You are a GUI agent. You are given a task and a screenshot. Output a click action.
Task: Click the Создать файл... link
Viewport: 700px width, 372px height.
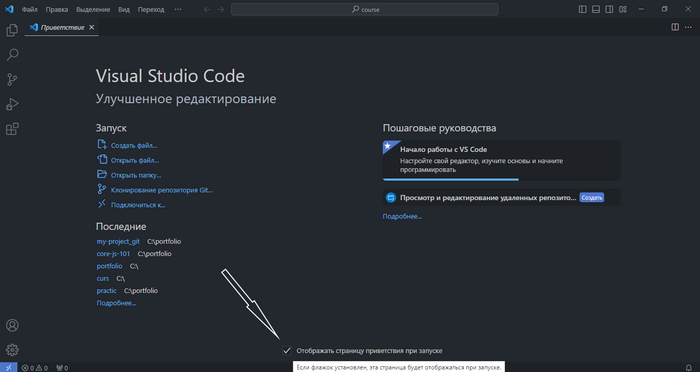pos(134,145)
